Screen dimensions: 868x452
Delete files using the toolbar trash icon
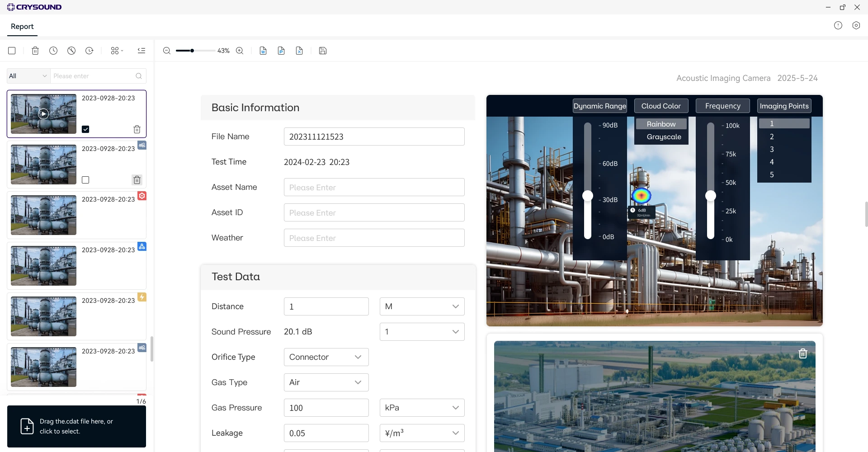point(35,51)
